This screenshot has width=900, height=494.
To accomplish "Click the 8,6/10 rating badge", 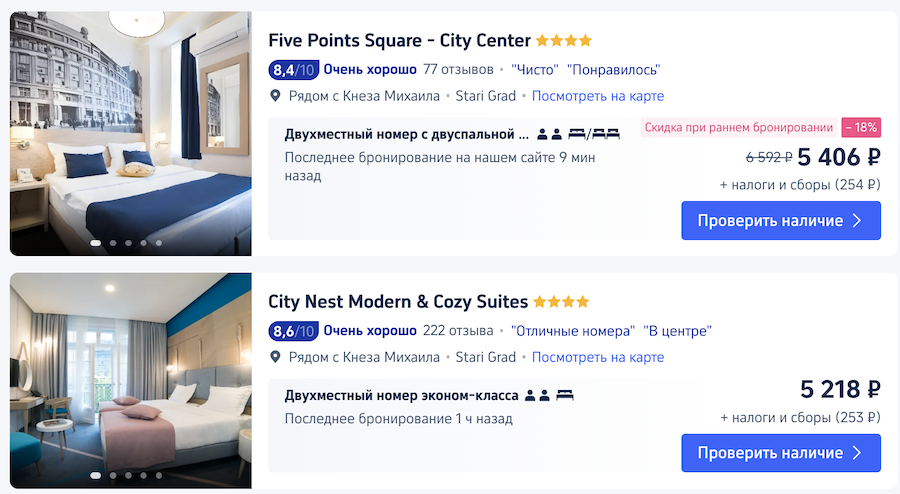I will [293, 331].
